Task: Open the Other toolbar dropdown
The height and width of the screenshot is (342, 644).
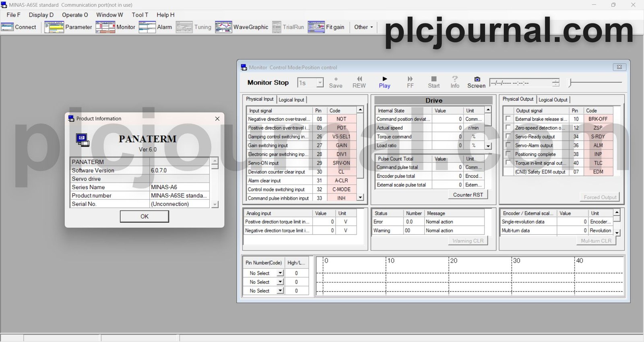Action: [x=363, y=27]
